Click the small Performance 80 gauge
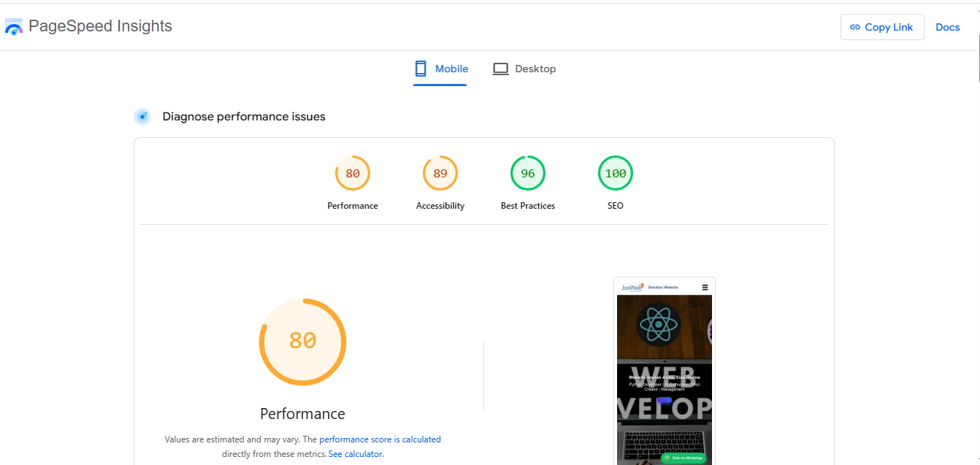 point(353,174)
